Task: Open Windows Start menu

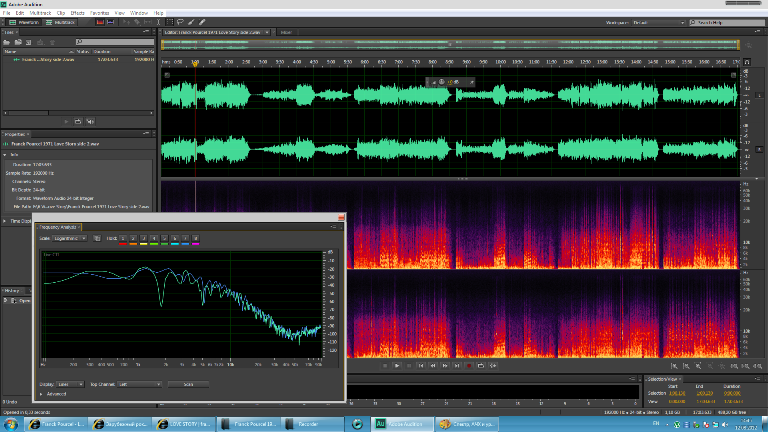Action: tap(11, 424)
